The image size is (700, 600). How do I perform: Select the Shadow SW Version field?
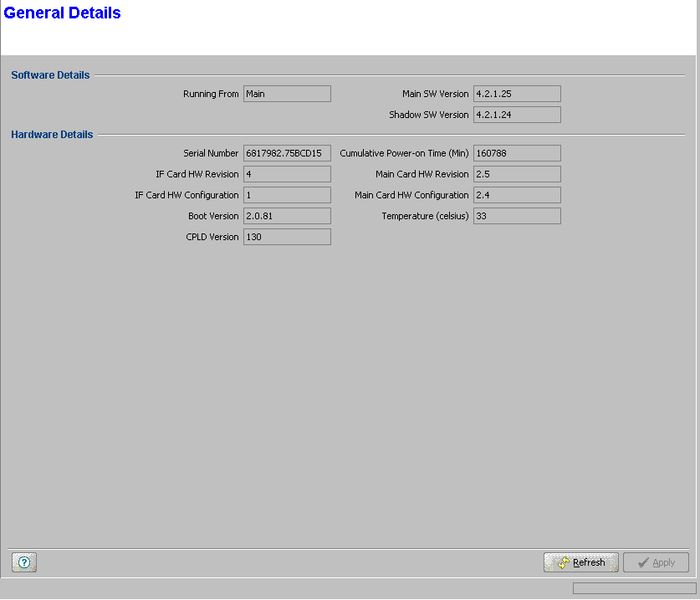point(516,115)
